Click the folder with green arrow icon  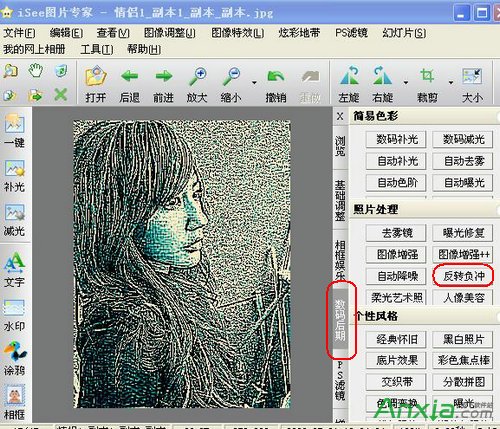click(35, 96)
